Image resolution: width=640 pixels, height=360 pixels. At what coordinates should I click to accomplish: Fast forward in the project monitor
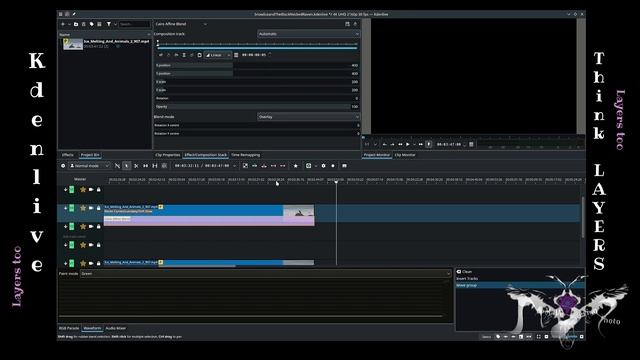click(420, 144)
